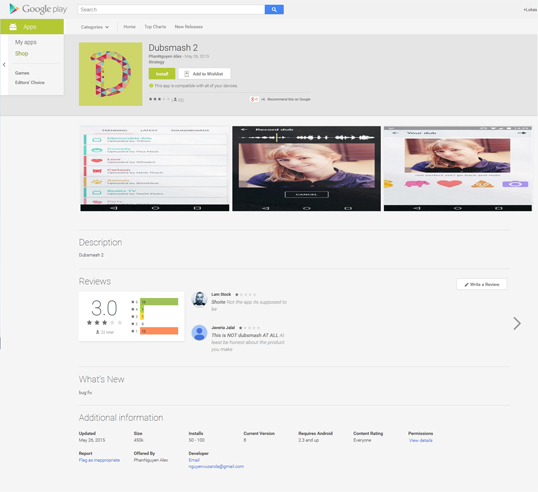Open View details permissions link

(421, 440)
